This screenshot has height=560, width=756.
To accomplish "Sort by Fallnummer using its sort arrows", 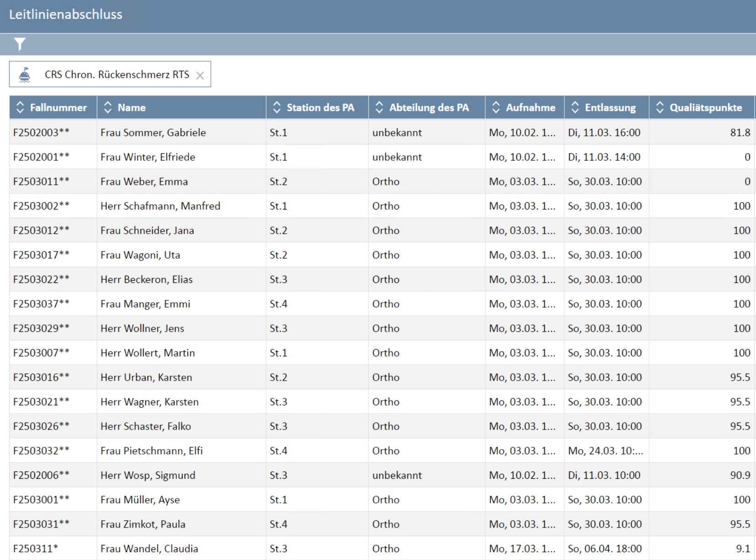I will 20,107.
